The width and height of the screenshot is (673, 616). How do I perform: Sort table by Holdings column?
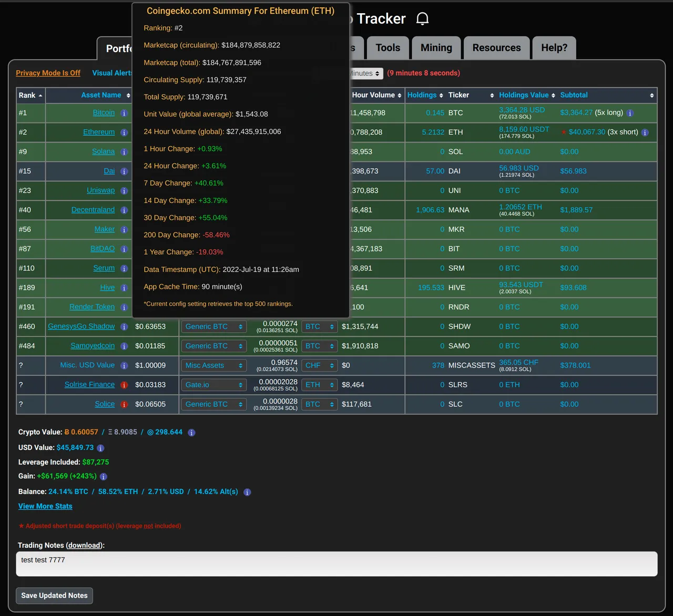click(x=425, y=95)
